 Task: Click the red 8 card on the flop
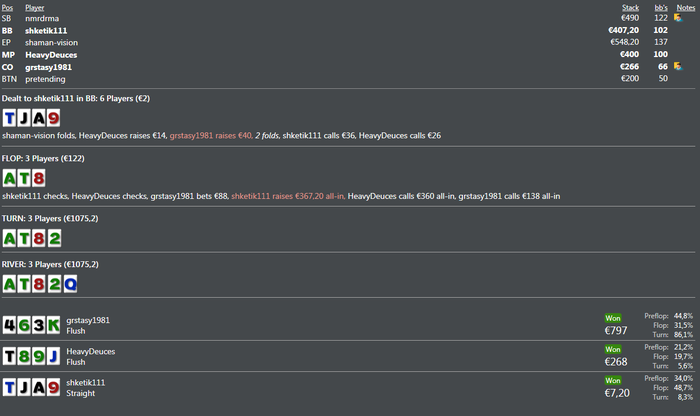39,179
